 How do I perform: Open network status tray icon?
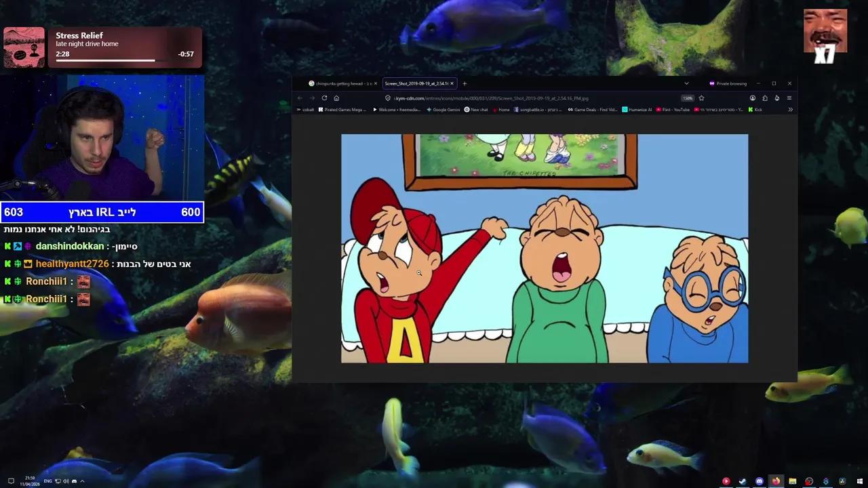58,481
